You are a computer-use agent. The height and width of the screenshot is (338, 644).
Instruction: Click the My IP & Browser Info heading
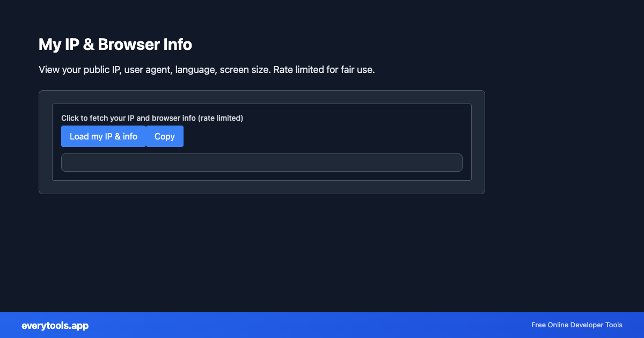point(115,45)
